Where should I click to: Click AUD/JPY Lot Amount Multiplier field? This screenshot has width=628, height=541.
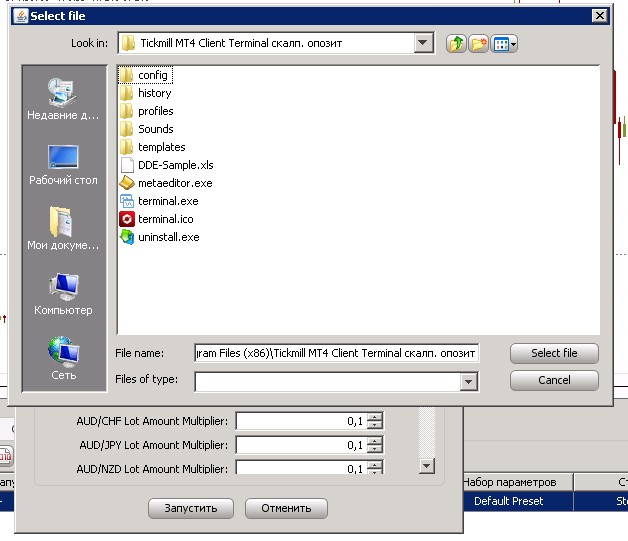point(301,445)
